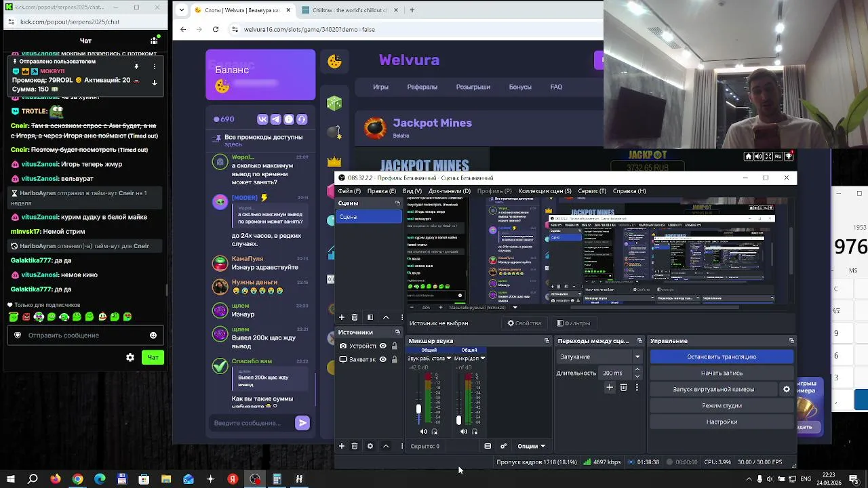Open support headset icon in Welvura chat
Image resolution: width=868 pixels, height=488 pixels.
[x=302, y=119]
